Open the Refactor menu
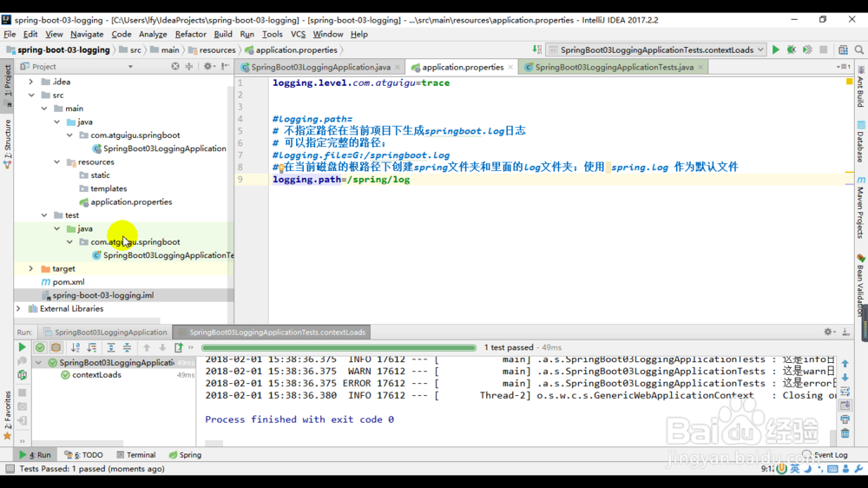The image size is (868, 488). pyautogui.click(x=190, y=35)
